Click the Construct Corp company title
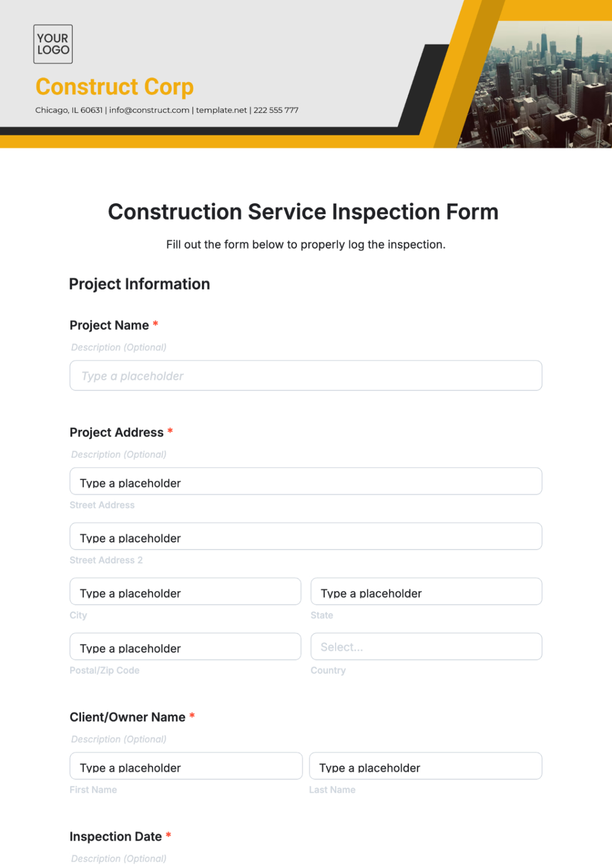This screenshot has height=868, width=612. [x=114, y=86]
